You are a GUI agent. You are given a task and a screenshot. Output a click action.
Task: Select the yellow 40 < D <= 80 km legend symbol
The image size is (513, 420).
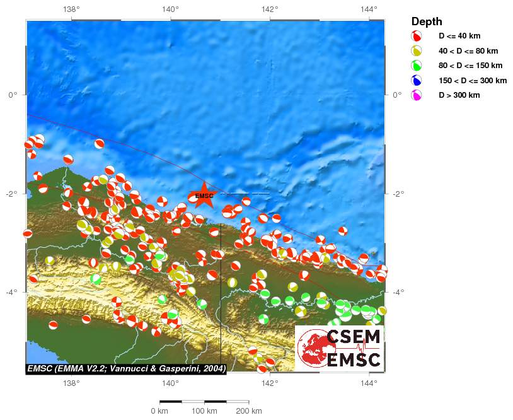click(416, 51)
